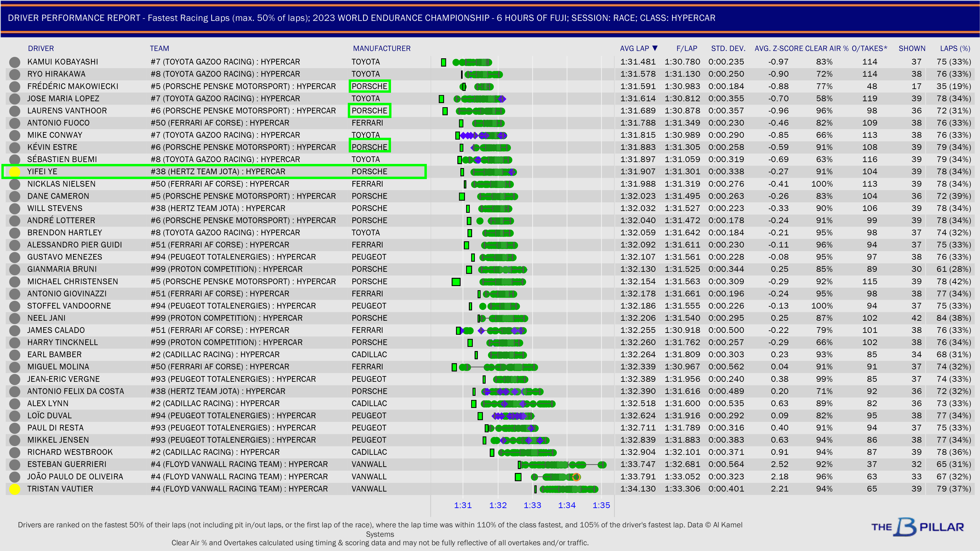The image size is (980, 551).
Task: Select the André Lotterer driver name
Action: [x=61, y=221]
